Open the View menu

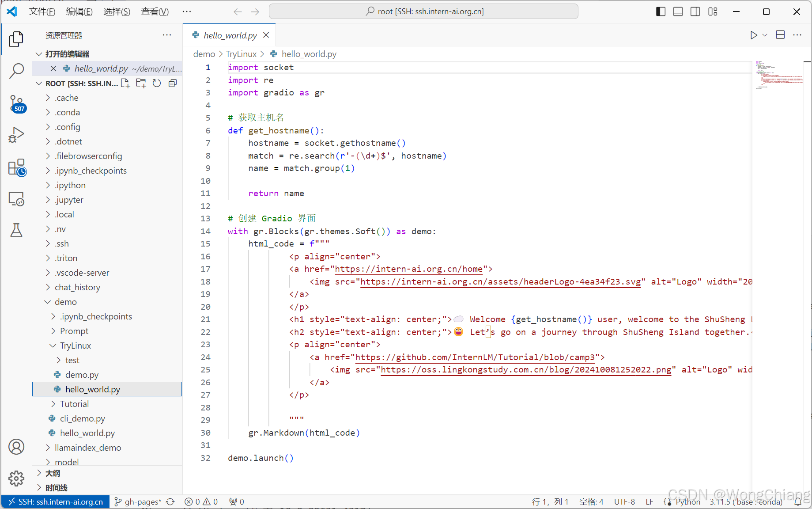point(155,11)
